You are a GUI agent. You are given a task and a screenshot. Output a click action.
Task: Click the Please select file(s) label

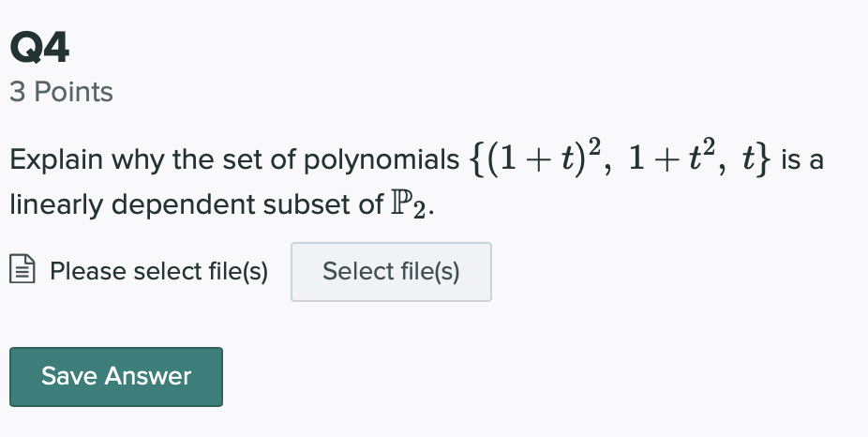pos(158,272)
